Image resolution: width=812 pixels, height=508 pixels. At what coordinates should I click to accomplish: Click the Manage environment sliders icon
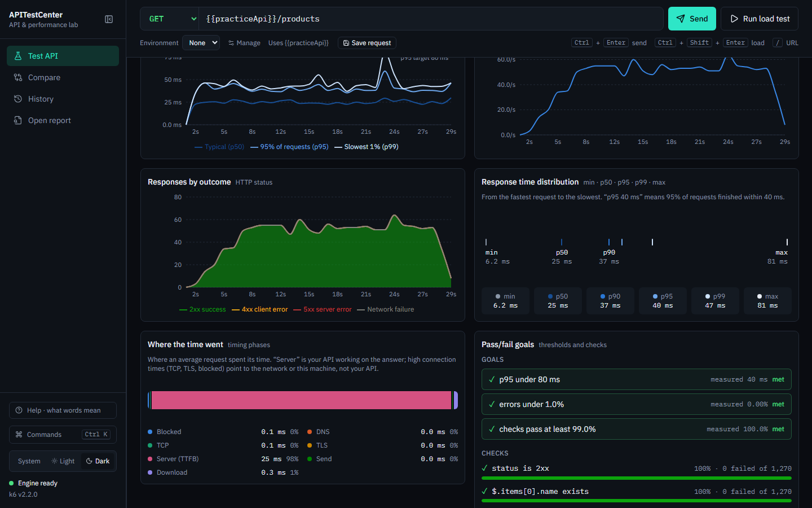[231, 43]
